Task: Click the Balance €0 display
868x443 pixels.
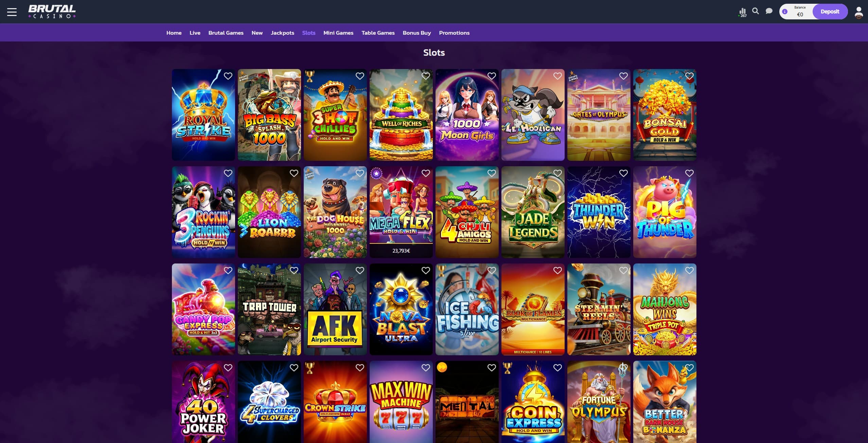Action: (x=800, y=12)
